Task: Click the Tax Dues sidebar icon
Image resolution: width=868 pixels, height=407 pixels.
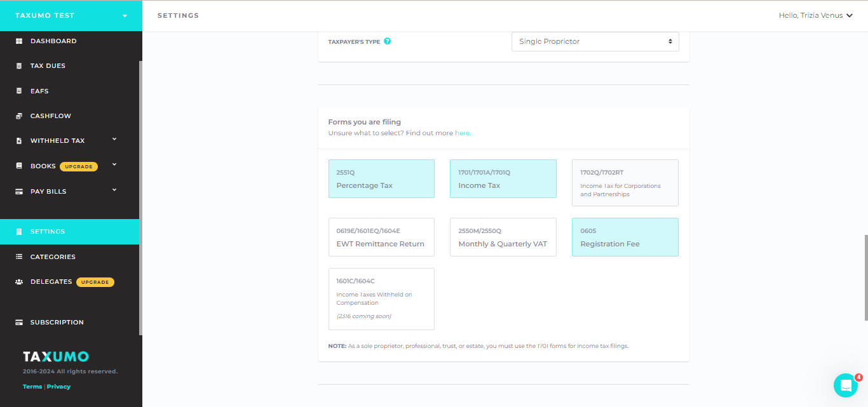Action: tap(19, 66)
